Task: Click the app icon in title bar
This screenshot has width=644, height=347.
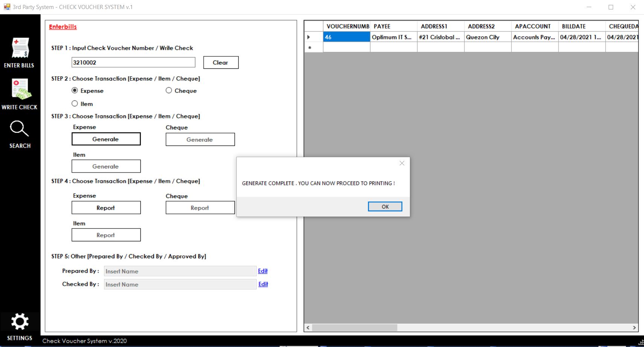Action: coord(7,7)
